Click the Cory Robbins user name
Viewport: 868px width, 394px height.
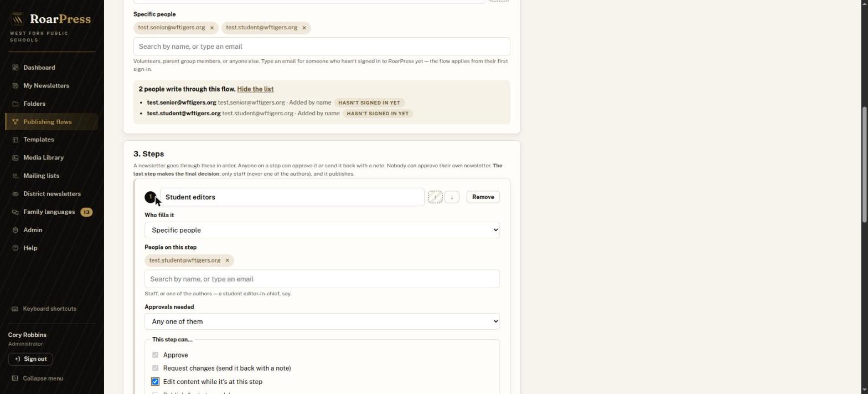click(x=27, y=335)
